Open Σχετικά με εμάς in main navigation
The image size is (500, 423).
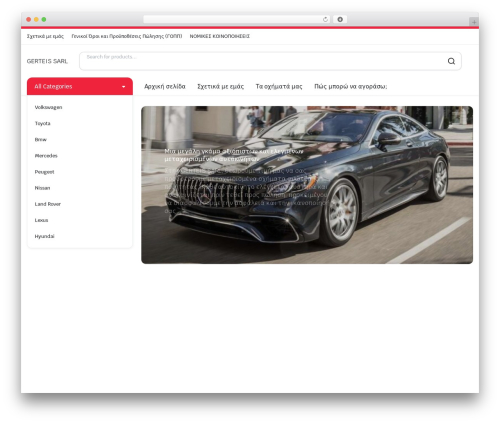coord(221,87)
